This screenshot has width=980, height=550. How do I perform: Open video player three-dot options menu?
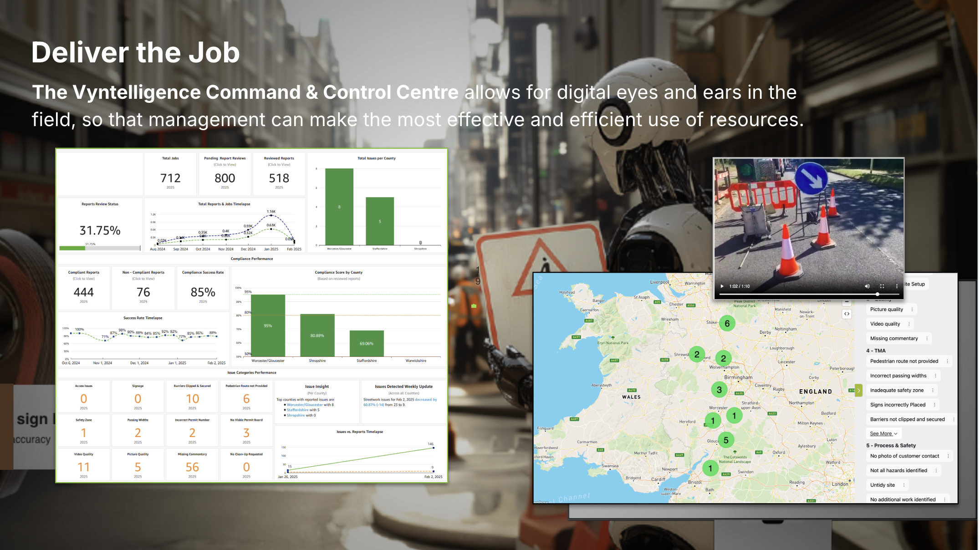pyautogui.click(x=897, y=286)
